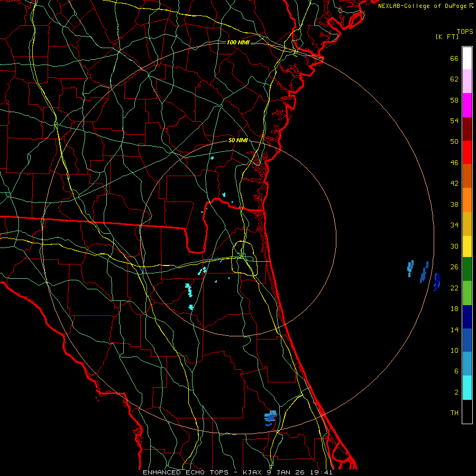Click the dark green legend swatch
This screenshot has height=476, width=476.
(x=467, y=269)
